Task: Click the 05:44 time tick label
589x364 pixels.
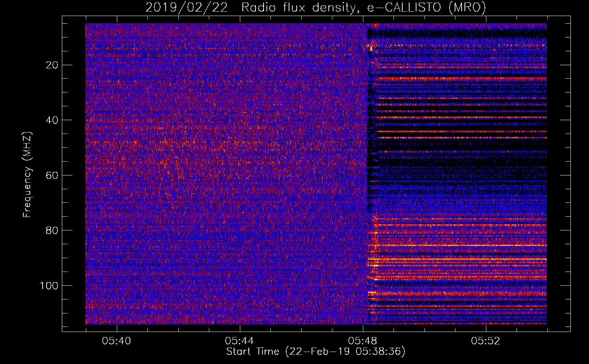Action: tap(240, 341)
